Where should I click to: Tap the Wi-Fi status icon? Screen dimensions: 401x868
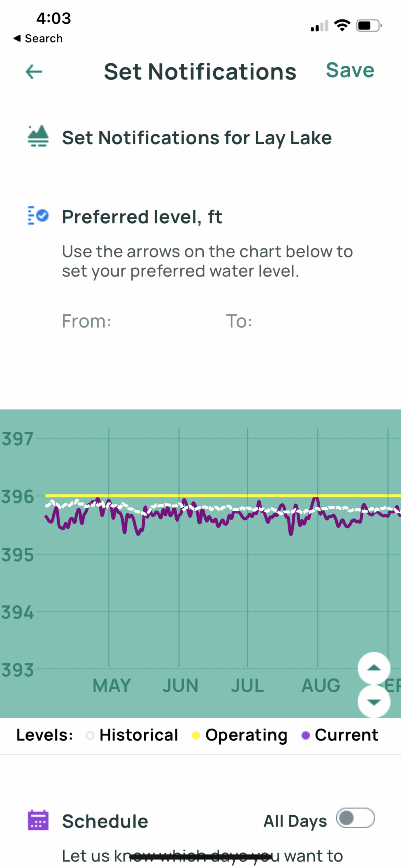(342, 25)
